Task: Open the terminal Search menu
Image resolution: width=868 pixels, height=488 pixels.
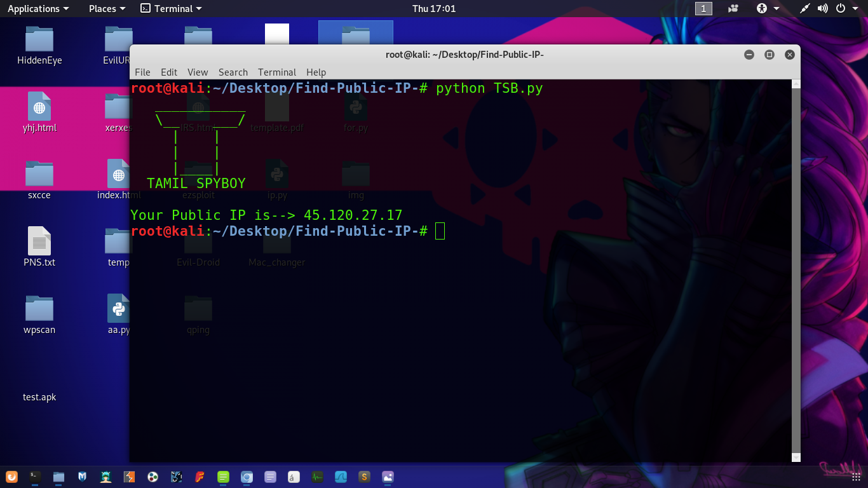Action: point(233,72)
